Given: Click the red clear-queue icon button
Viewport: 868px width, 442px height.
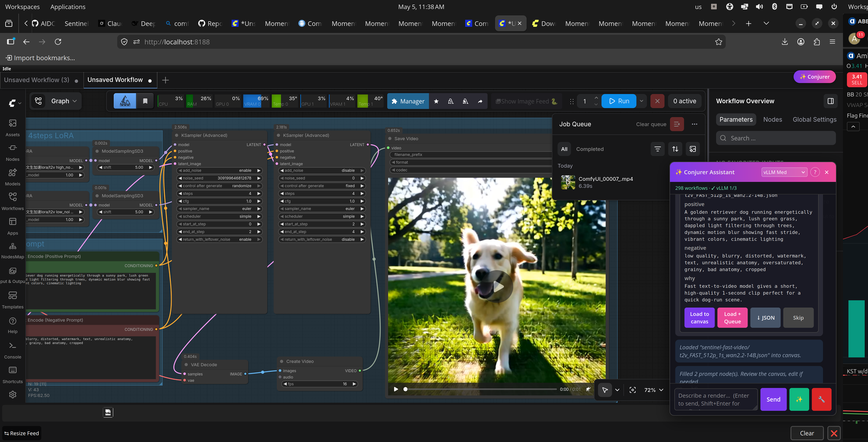Looking at the screenshot, I should tap(677, 124).
